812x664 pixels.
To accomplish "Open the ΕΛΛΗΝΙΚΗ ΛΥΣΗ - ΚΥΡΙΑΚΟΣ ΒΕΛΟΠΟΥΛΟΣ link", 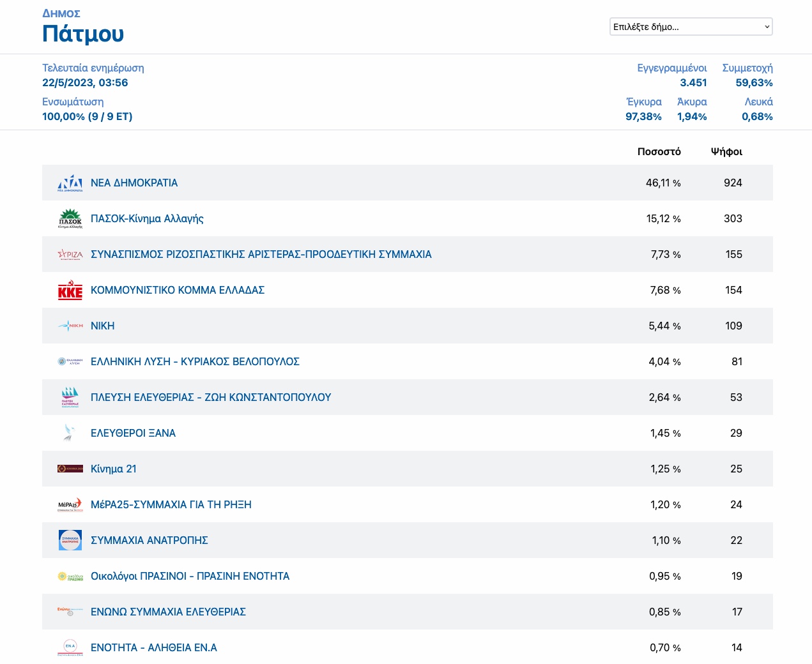I will [x=195, y=361].
